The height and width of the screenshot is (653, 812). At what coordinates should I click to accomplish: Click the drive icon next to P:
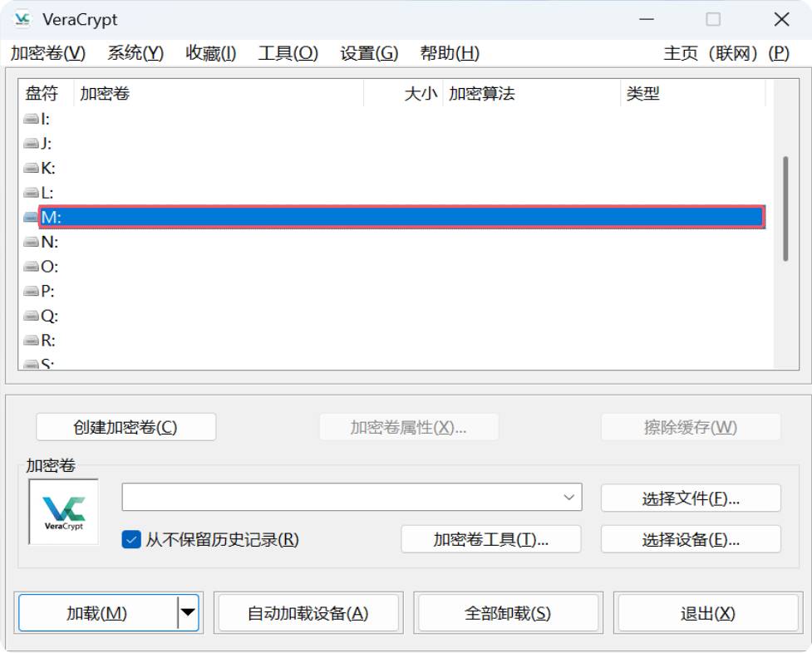pyautogui.click(x=32, y=292)
